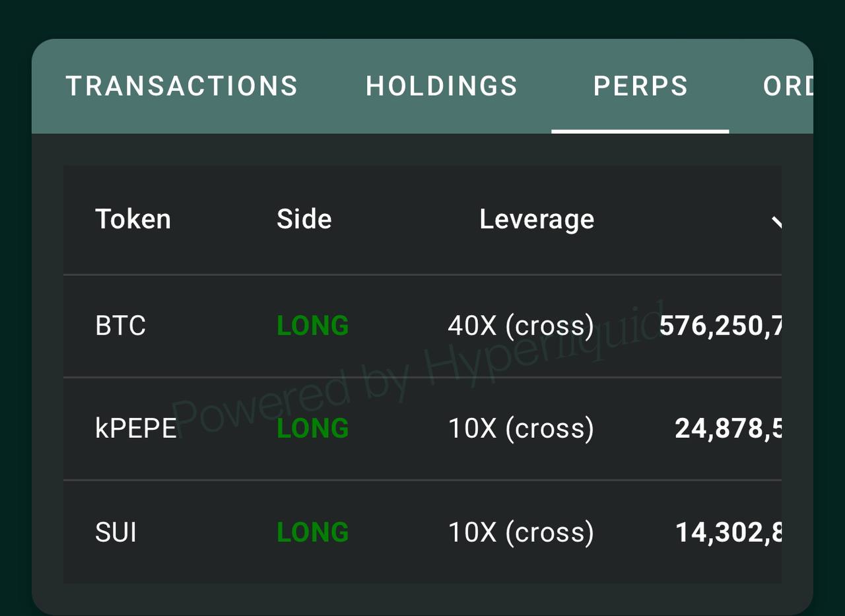This screenshot has width=845, height=616.
Task: Sort by the Token column header
Action: [133, 219]
